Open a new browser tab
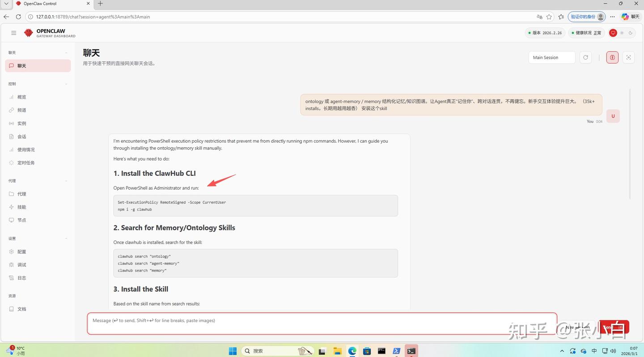Image resolution: width=644 pixels, height=357 pixels. [100, 4]
